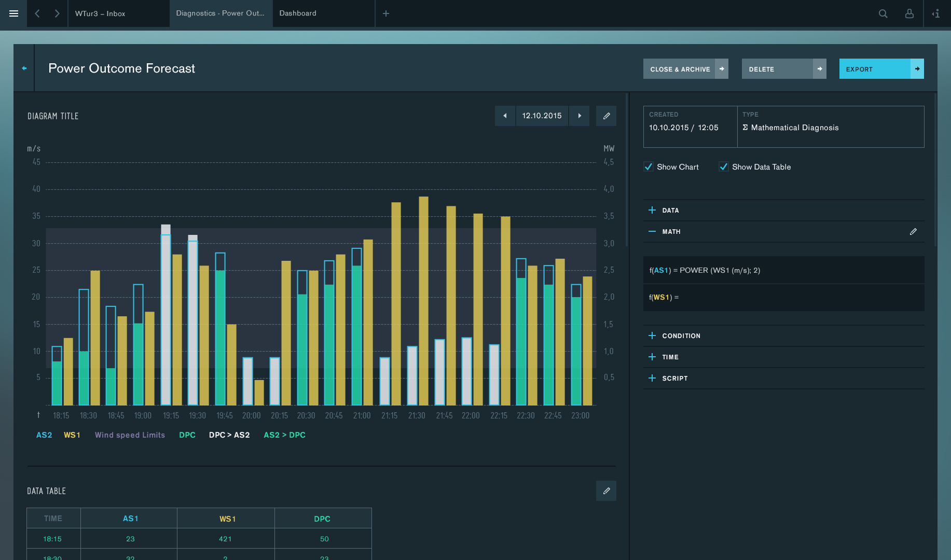
Task: Collapse the Math section
Action: (x=652, y=232)
